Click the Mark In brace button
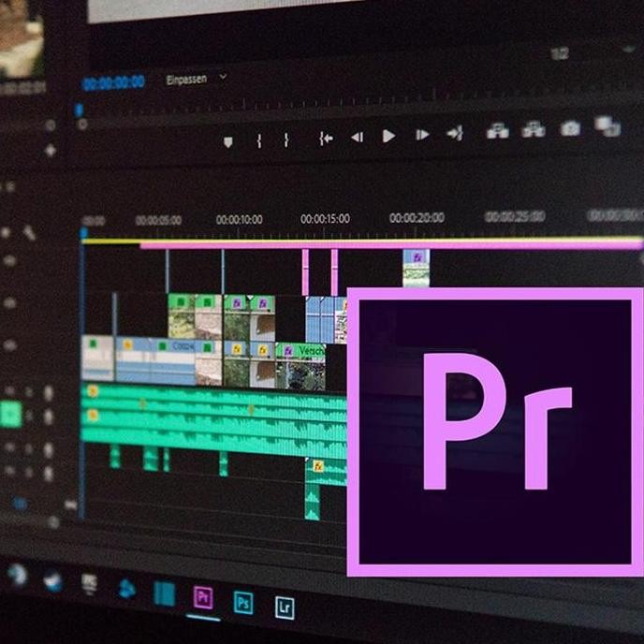644x644 pixels. (x=259, y=140)
